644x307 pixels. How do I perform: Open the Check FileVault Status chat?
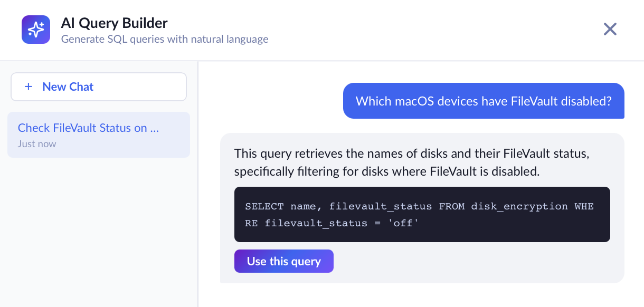click(x=99, y=135)
